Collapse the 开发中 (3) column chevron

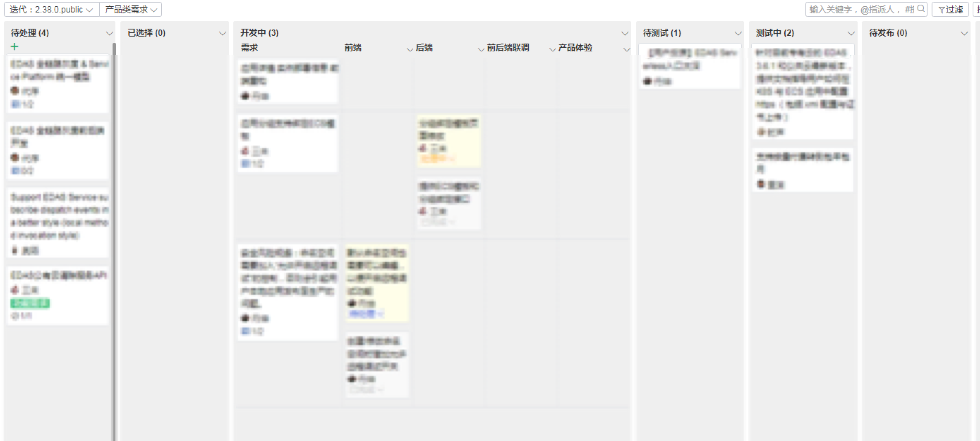coord(624,33)
